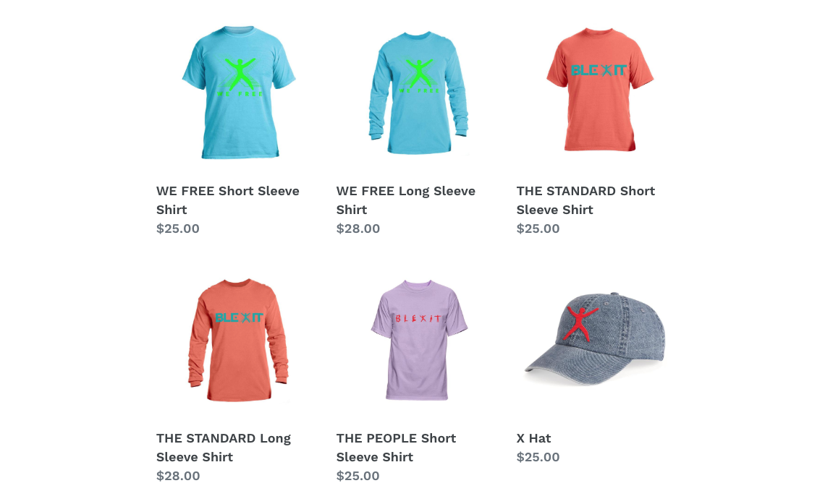Click the WE FREE Short Sleeve Shirt title
Screen dimensions: 833x504
click(x=228, y=200)
